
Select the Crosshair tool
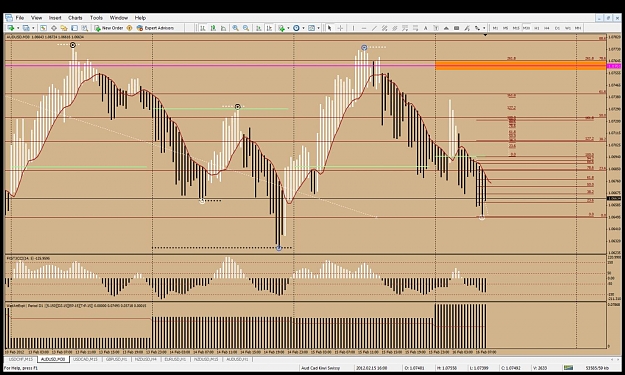point(340,28)
